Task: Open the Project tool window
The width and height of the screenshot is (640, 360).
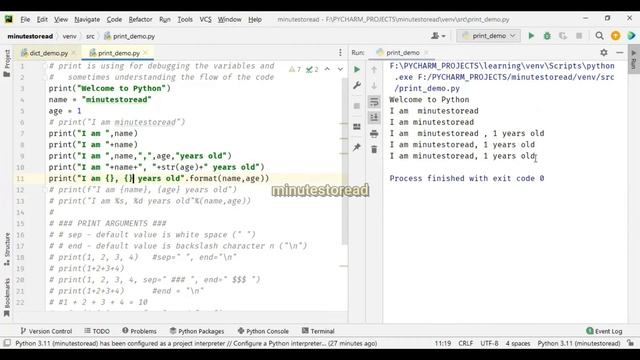Action: pos(7,63)
